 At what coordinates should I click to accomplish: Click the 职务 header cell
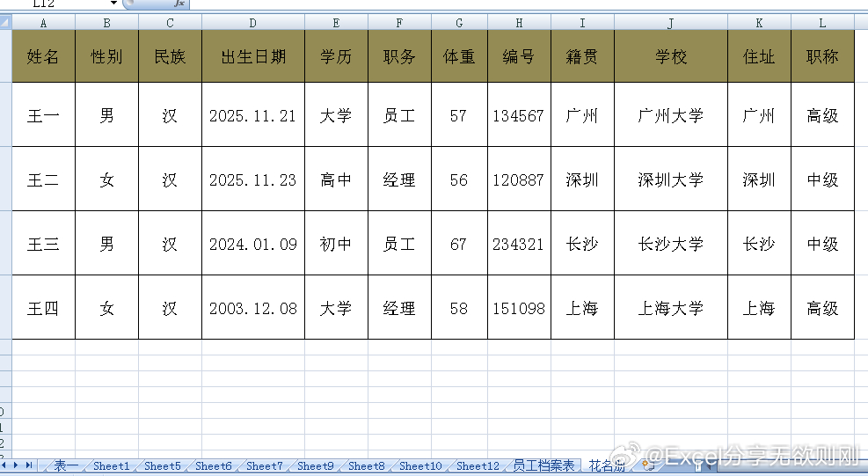click(x=399, y=56)
